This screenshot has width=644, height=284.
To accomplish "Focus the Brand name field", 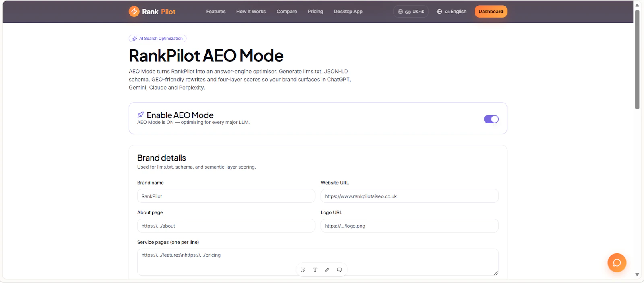I will coord(226,196).
